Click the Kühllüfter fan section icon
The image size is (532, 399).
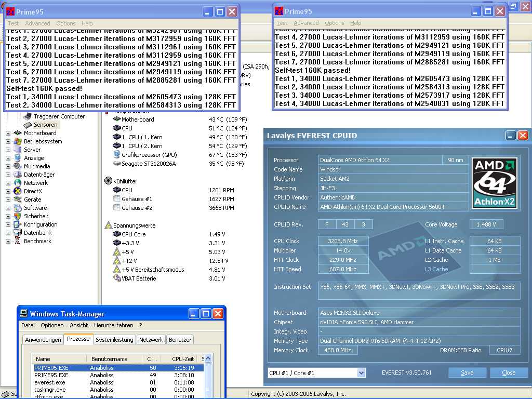(x=108, y=181)
